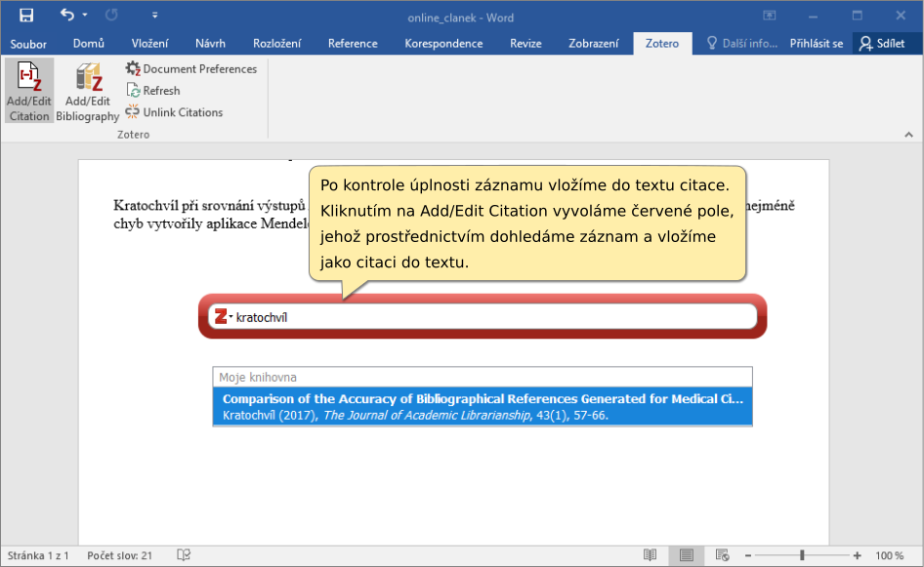Click the proofing spellcheck icon in status bar
The image size is (924, 567).
(x=184, y=555)
